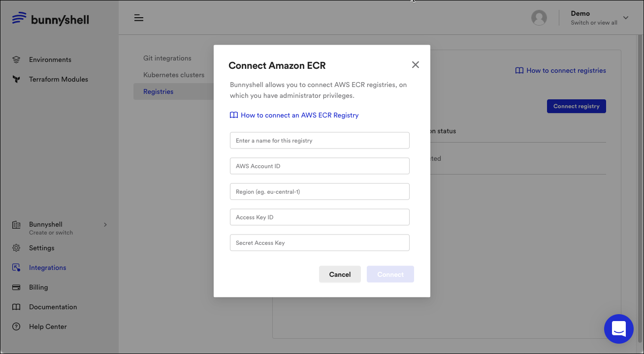This screenshot has width=644, height=354.
Task: Click the book icon beside AWS ECR guide link
Action: pyautogui.click(x=234, y=115)
